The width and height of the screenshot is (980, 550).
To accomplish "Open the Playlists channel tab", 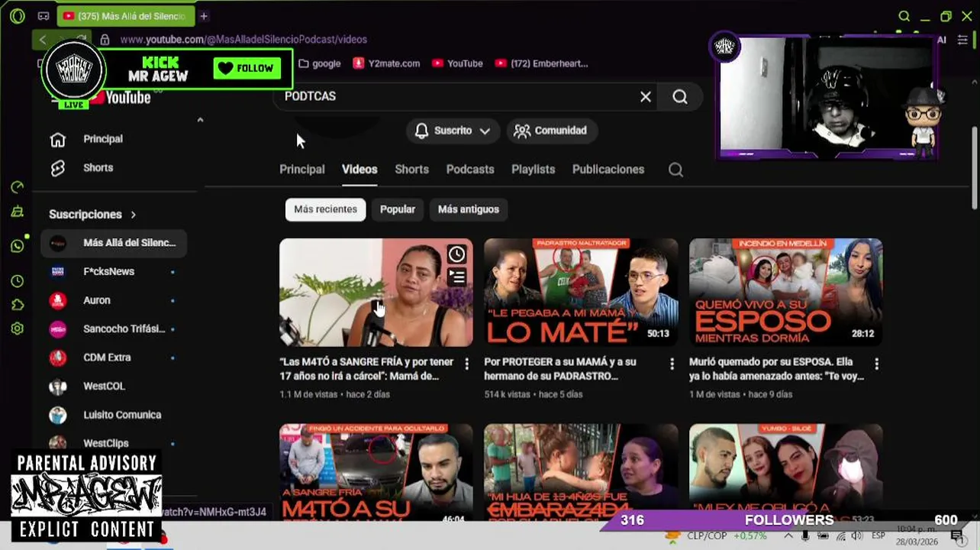I will (x=533, y=170).
